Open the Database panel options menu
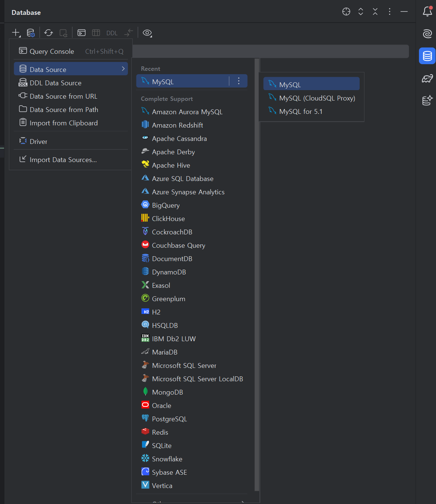436x504 pixels. coord(390,11)
